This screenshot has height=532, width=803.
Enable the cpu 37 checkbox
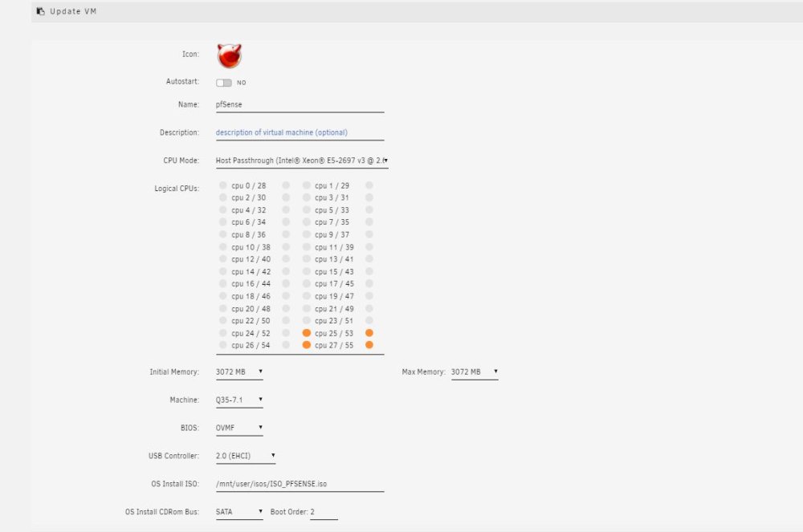369,234
